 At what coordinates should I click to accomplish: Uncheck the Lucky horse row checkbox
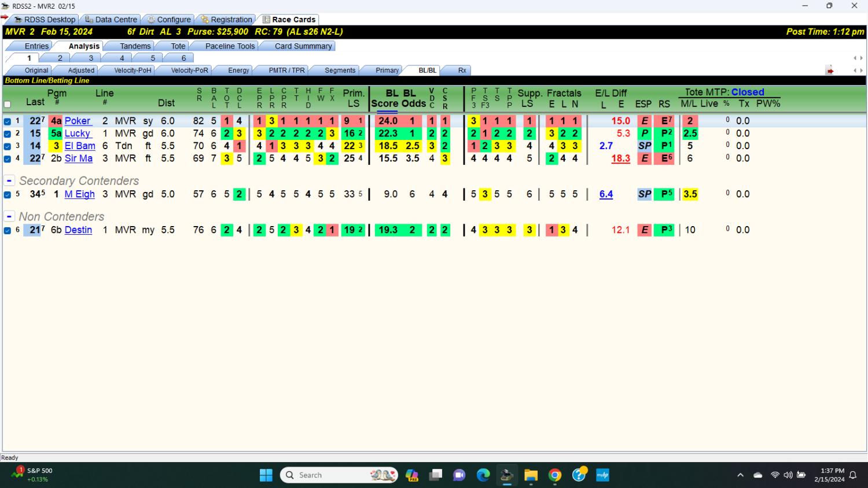[x=8, y=134]
